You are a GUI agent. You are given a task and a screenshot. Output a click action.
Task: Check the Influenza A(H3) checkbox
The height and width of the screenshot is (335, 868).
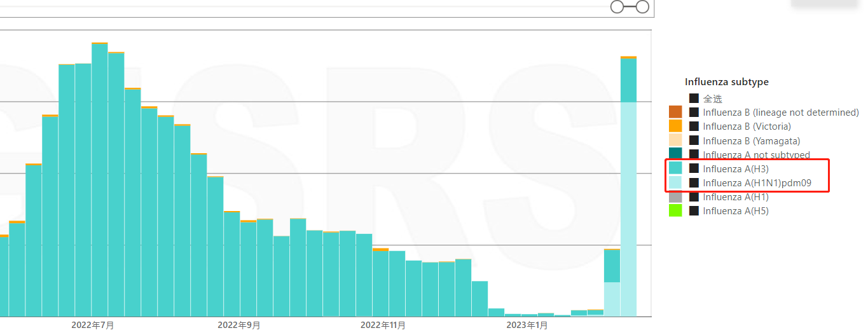[x=694, y=168]
